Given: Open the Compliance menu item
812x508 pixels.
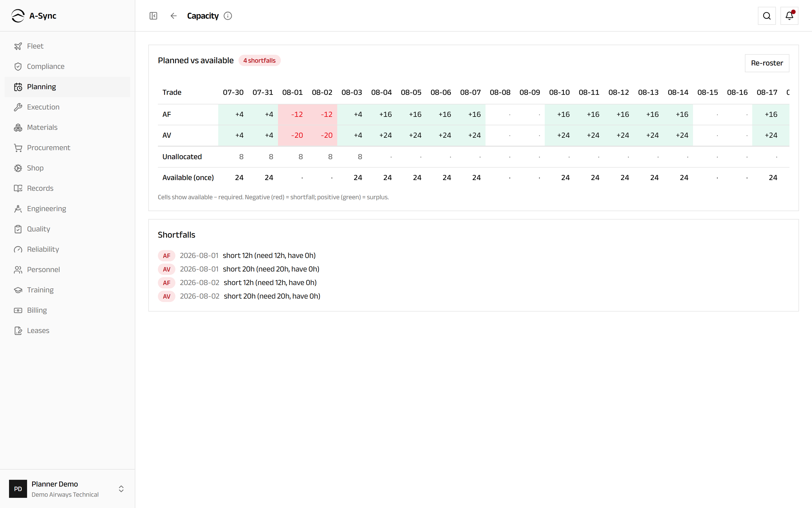Looking at the screenshot, I should (67, 67).
